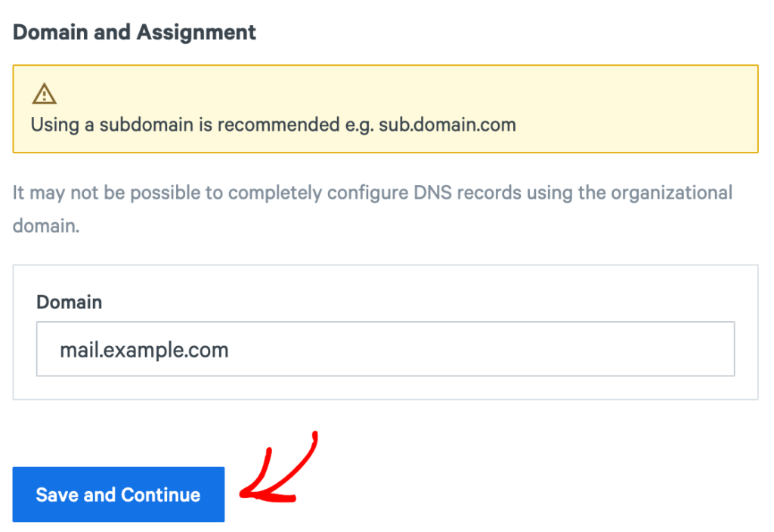This screenshot has width=774, height=532.
Task: Click the Domain field label
Action: click(x=69, y=302)
